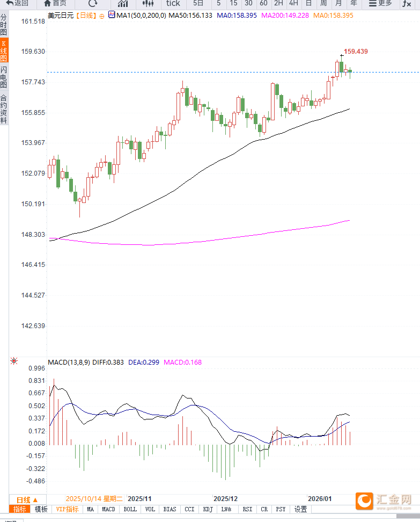Select the 2H timeframe
The width and height of the screenshot is (420, 522).
[278, 3]
